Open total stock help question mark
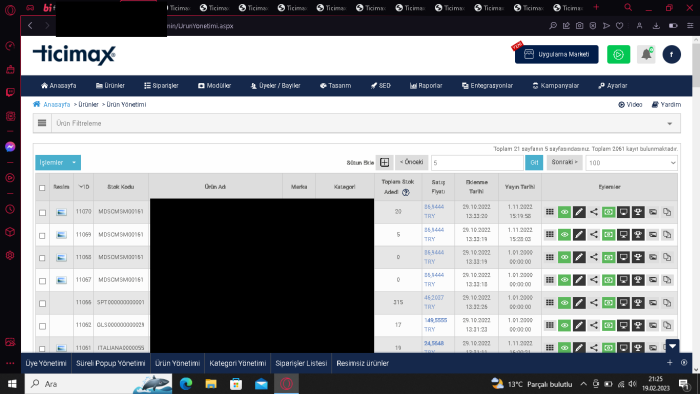This screenshot has height=394, width=700. [405, 192]
